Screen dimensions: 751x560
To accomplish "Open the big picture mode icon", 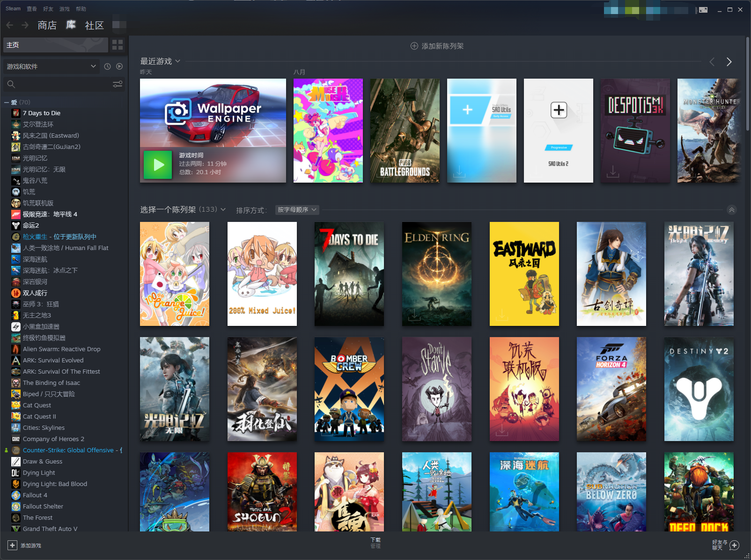I will click(x=703, y=10).
